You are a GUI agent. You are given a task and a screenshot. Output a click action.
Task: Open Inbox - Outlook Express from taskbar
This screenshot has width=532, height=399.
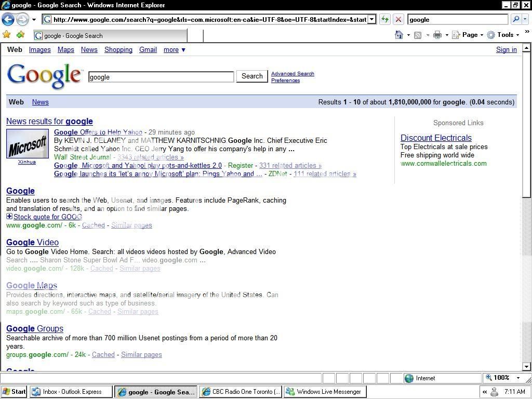click(x=71, y=392)
